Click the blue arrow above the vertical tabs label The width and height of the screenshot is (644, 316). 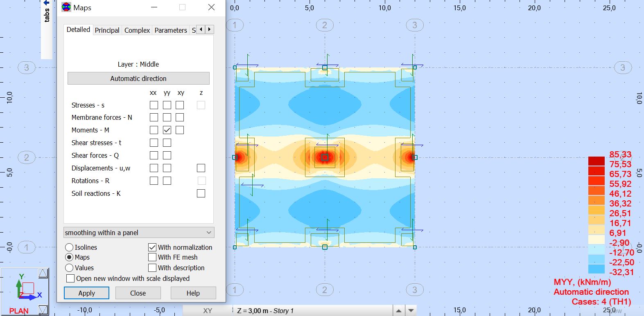click(x=46, y=2)
